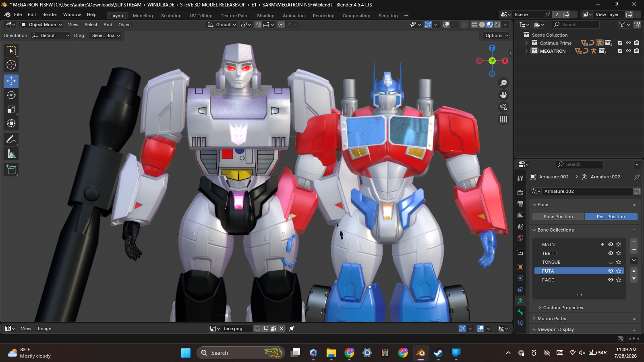Switch to the Sculpting workspace tab
Image resolution: width=644 pixels, height=362 pixels.
(171, 16)
